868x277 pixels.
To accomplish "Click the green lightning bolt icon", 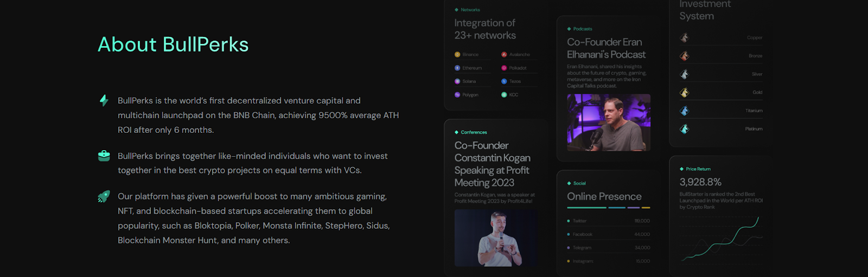I will tap(104, 100).
